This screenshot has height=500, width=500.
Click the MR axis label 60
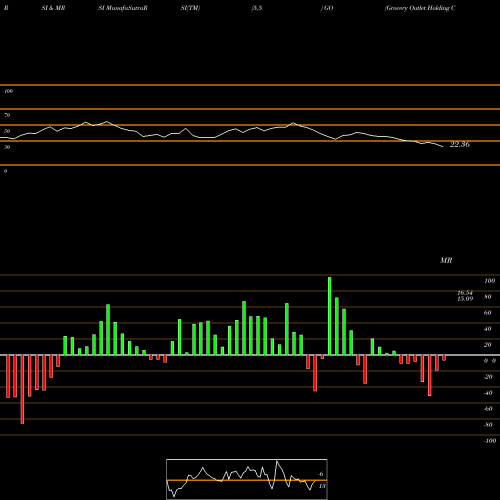[488, 313]
